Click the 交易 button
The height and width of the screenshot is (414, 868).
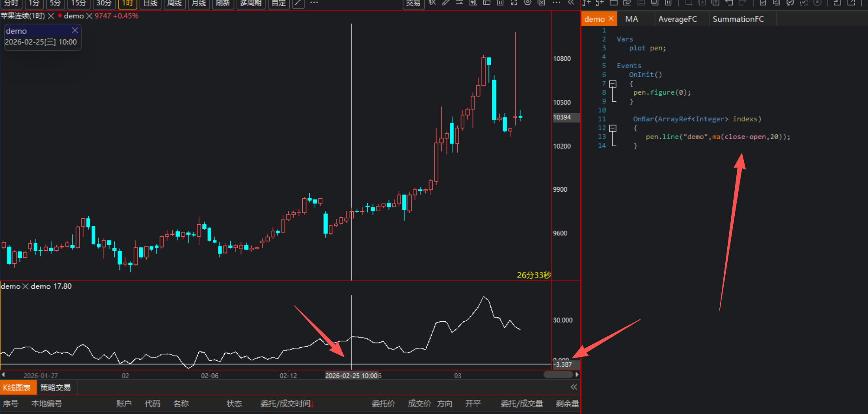click(x=413, y=3)
